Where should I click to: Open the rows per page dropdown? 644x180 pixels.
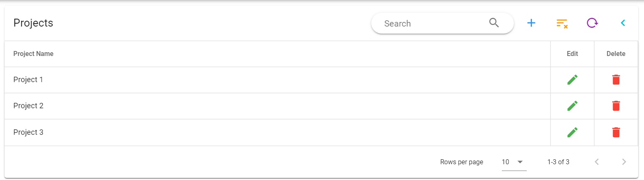(x=514, y=162)
